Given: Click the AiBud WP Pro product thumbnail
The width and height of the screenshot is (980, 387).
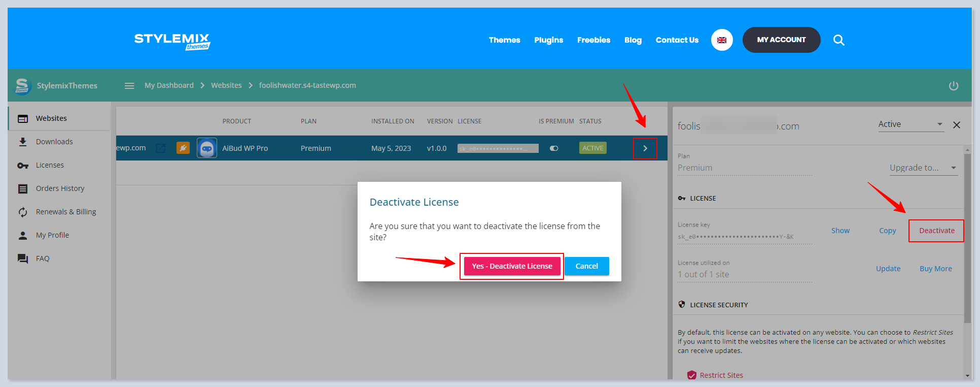Looking at the screenshot, I should [207, 148].
